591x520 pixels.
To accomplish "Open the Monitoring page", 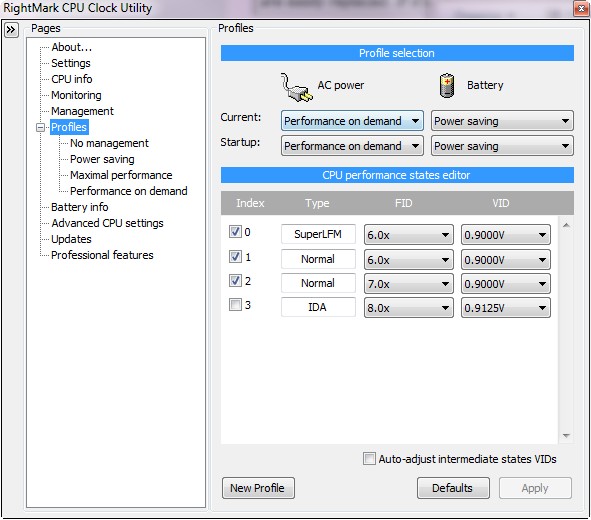I will pos(76,95).
